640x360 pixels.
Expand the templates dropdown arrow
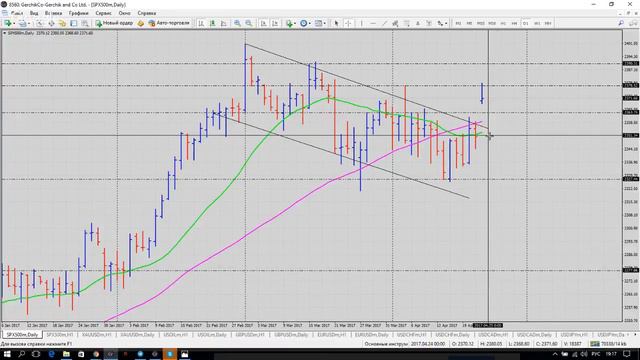click(x=324, y=23)
